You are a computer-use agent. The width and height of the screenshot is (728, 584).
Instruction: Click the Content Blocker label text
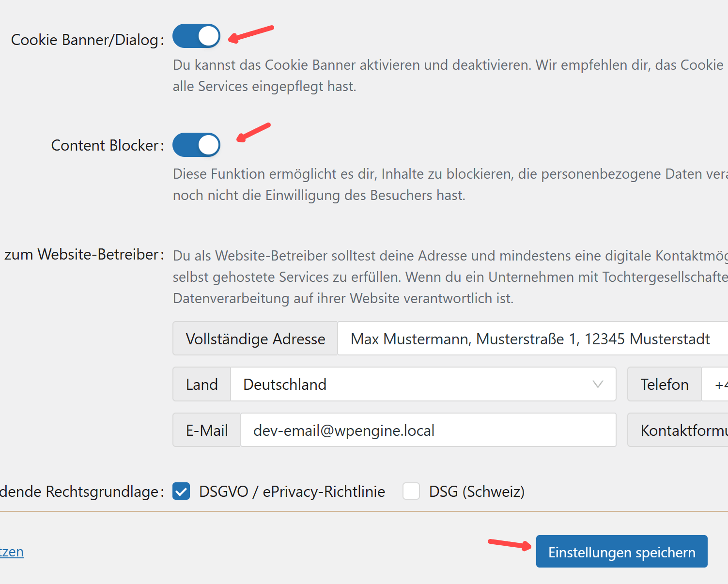coord(105,145)
